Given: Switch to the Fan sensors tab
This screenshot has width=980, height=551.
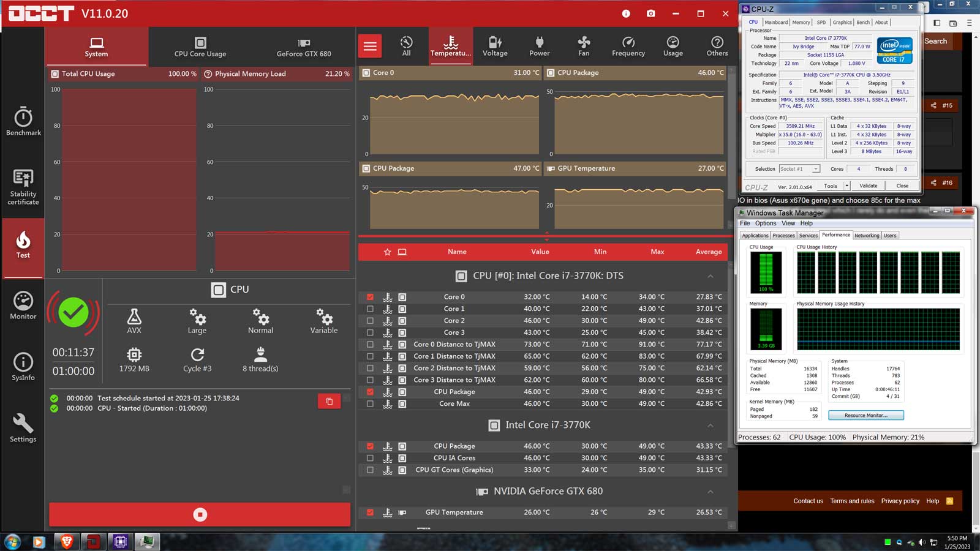Looking at the screenshot, I should tap(584, 46).
